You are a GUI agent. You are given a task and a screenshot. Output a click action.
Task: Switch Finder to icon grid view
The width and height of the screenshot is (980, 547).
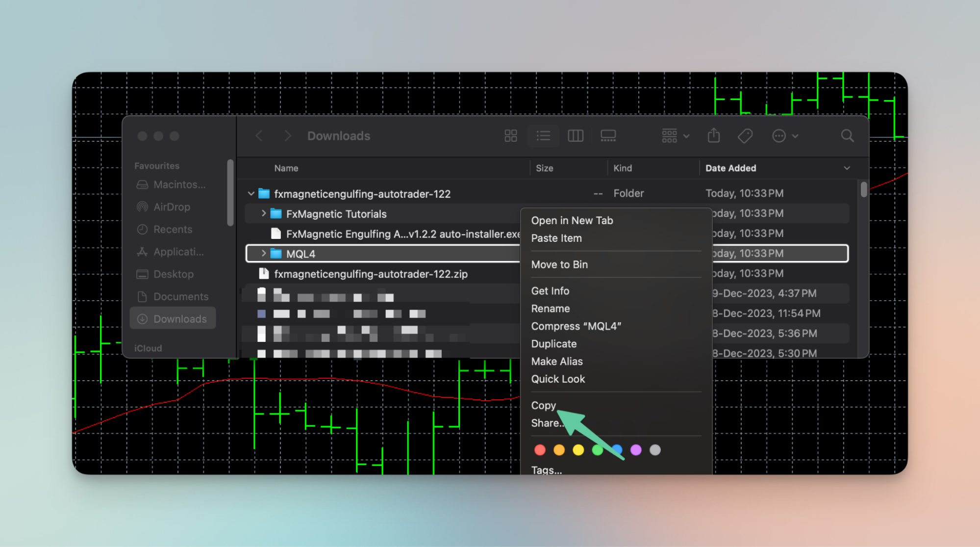pyautogui.click(x=510, y=136)
